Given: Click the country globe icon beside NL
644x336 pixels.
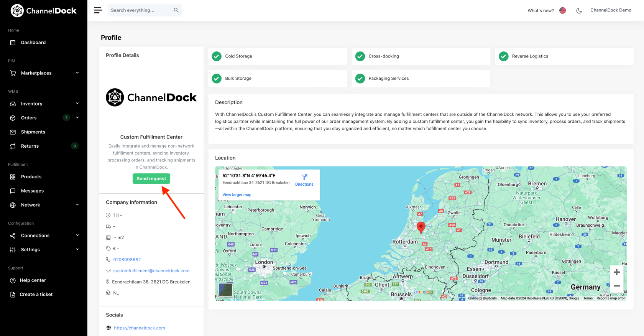Looking at the screenshot, I should pyautogui.click(x=108, y=293).
